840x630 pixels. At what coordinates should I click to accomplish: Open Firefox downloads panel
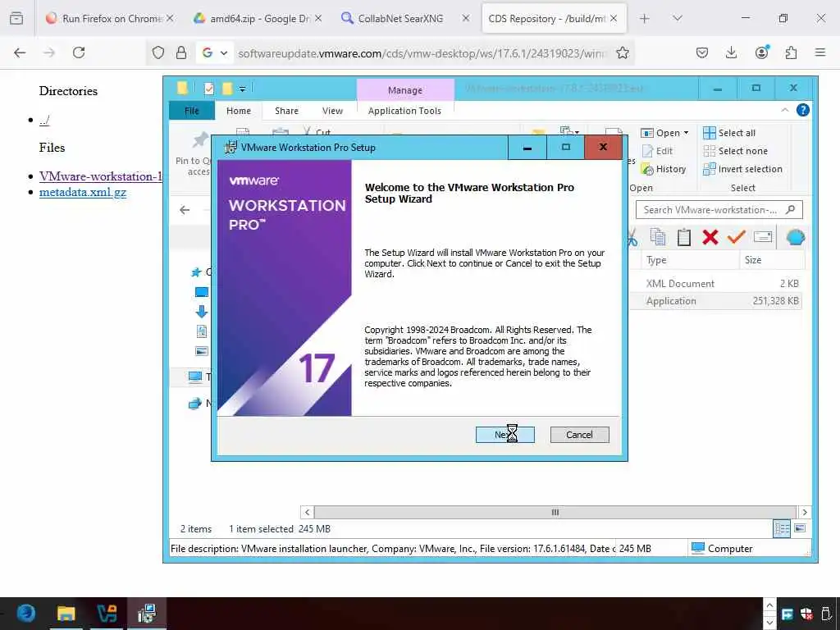[731, 52]
